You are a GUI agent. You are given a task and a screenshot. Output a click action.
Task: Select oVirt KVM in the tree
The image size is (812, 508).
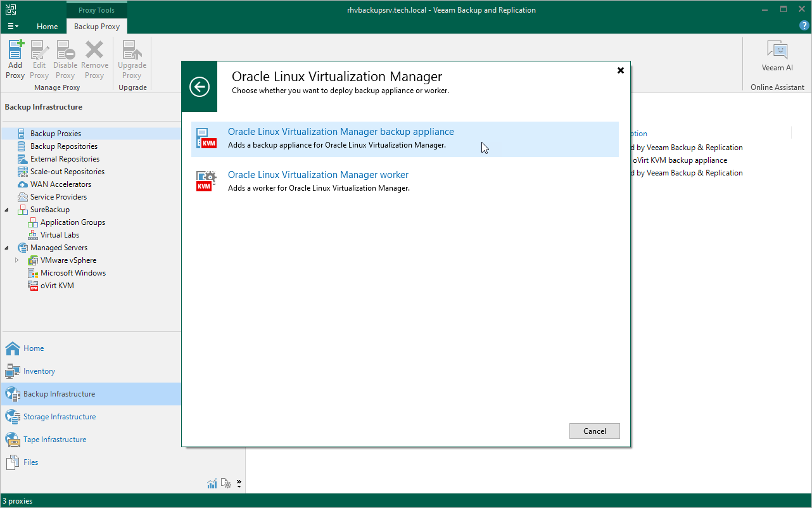[x=57, y=286]
